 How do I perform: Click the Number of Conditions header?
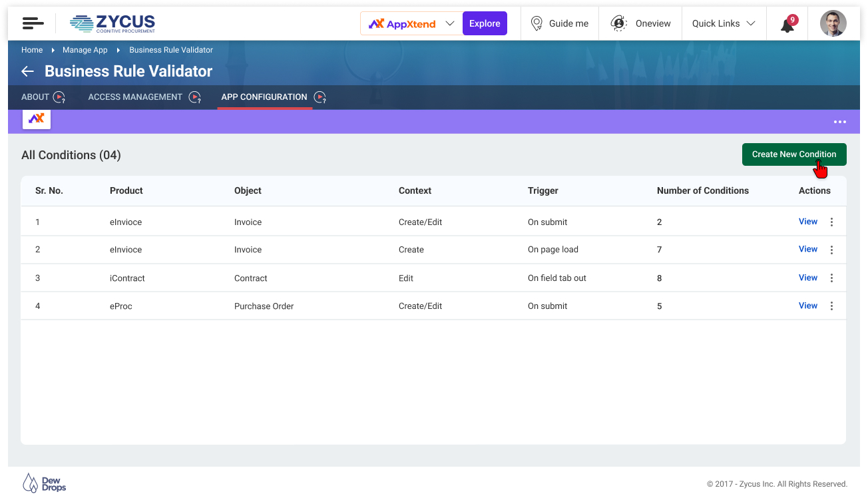703,190
